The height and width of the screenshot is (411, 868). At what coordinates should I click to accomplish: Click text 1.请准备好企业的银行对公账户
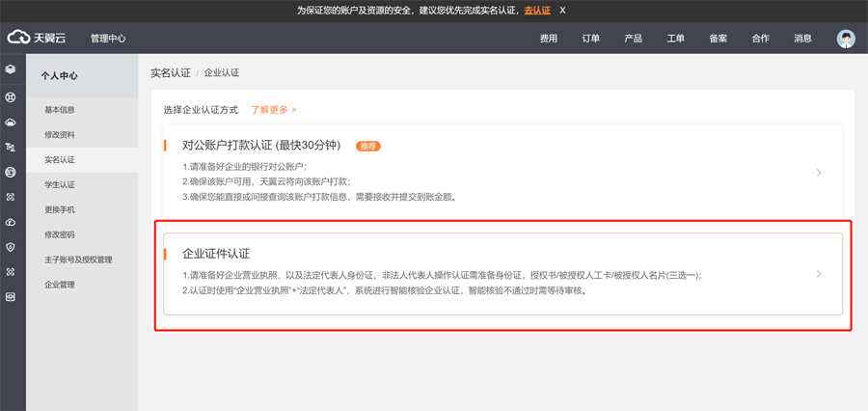click(x=245, y=166)
